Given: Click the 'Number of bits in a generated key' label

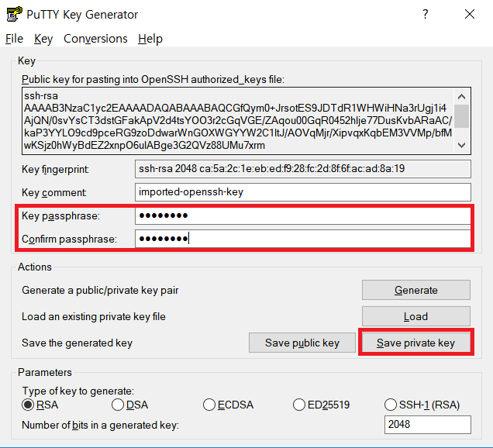Looking at the screenshot, I should (100, 425).
